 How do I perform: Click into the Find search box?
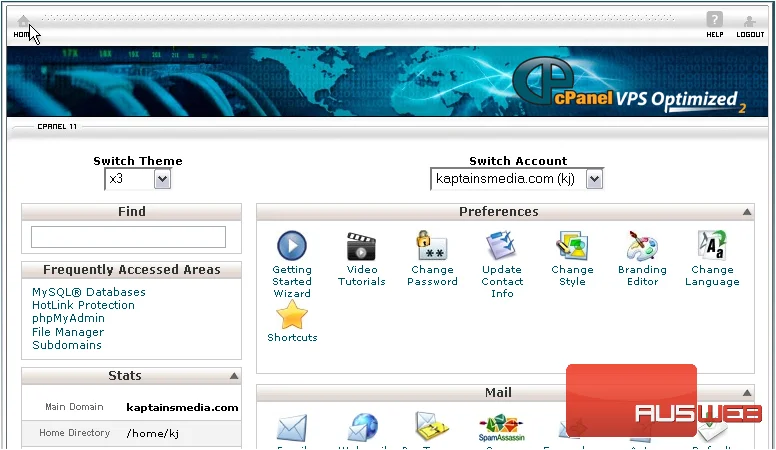(128, 237)
